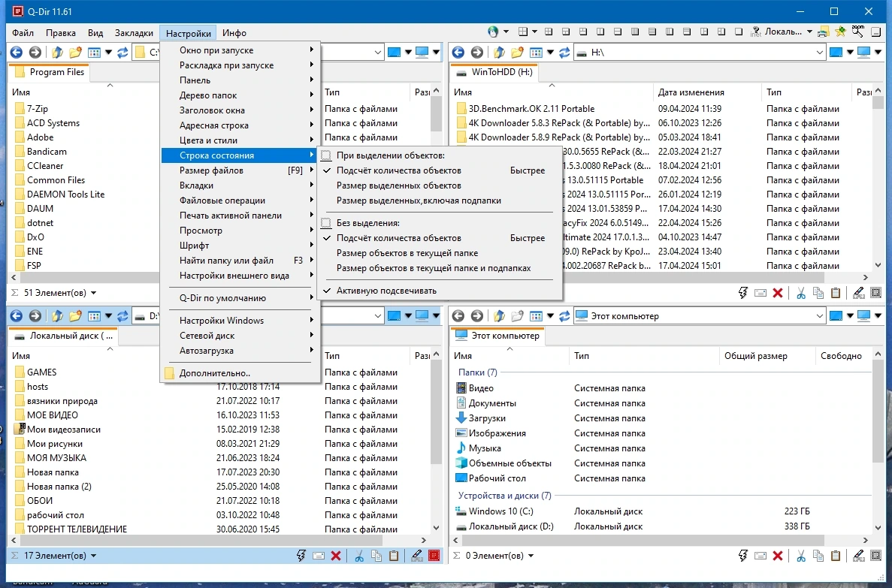Viewport: 892px width, 588px height.
Task: Click cut scissors in Этот компьютер status bar
Action: click(x=801, y=556)
